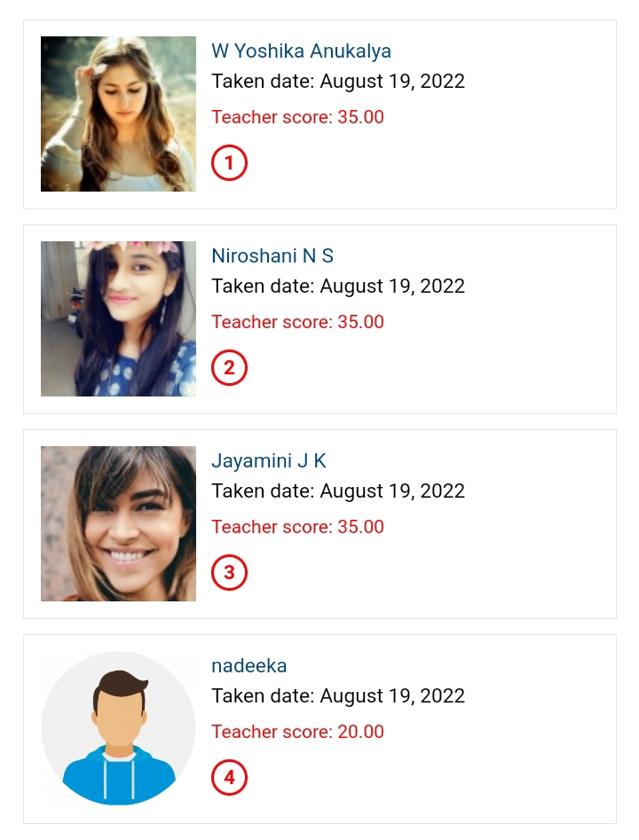Click the rank 2 circle badge

[229, 368]
